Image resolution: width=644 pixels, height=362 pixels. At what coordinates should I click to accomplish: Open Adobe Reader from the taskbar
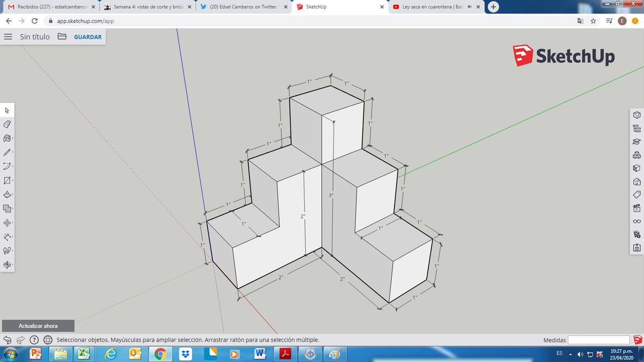[286, 354]
